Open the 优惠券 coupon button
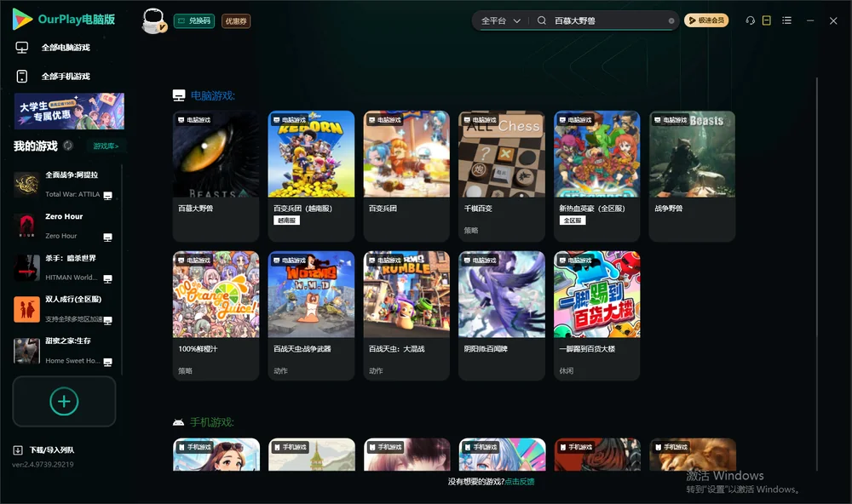 [x=236, y=20]
